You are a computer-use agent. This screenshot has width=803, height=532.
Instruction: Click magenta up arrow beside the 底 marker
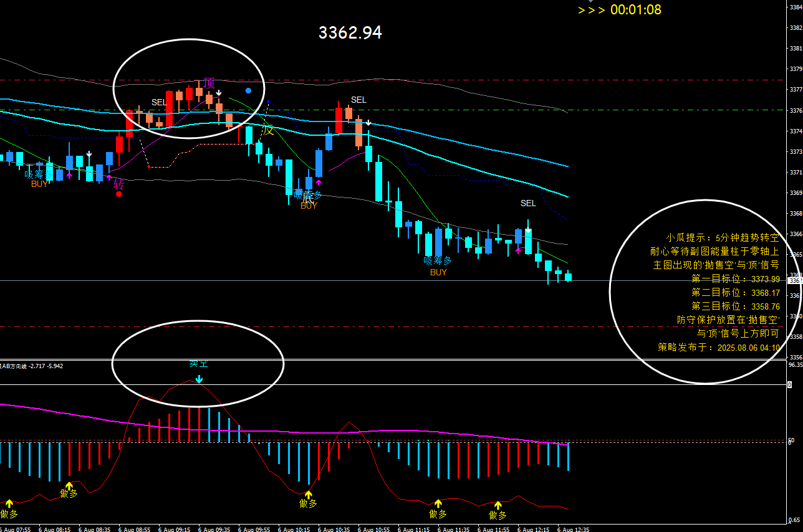tap(319, 182)
